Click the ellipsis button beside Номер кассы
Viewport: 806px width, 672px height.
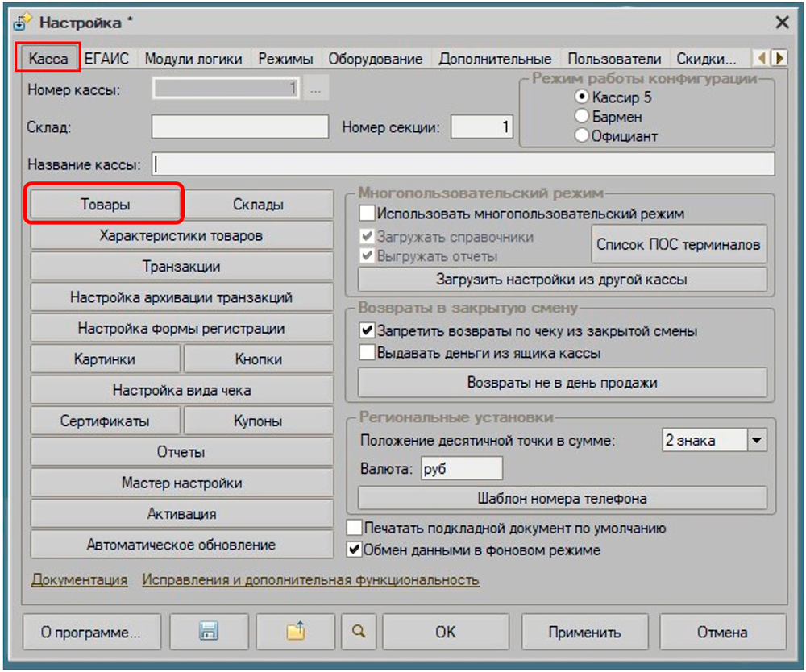[x=315, y=89]
